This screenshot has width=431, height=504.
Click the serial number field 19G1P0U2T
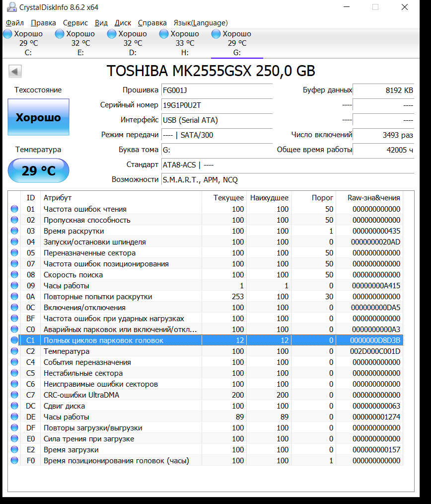tap(217, 105)
